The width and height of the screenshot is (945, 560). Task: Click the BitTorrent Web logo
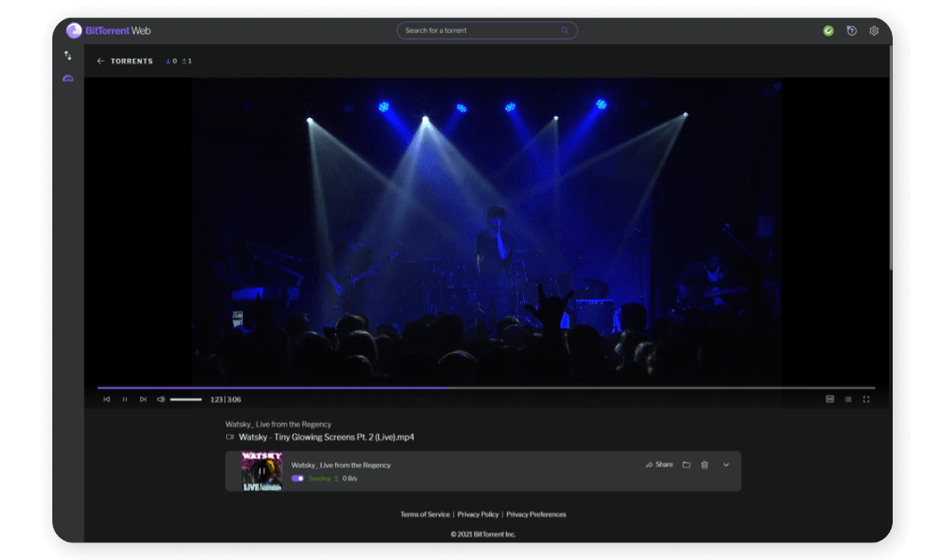108,31
